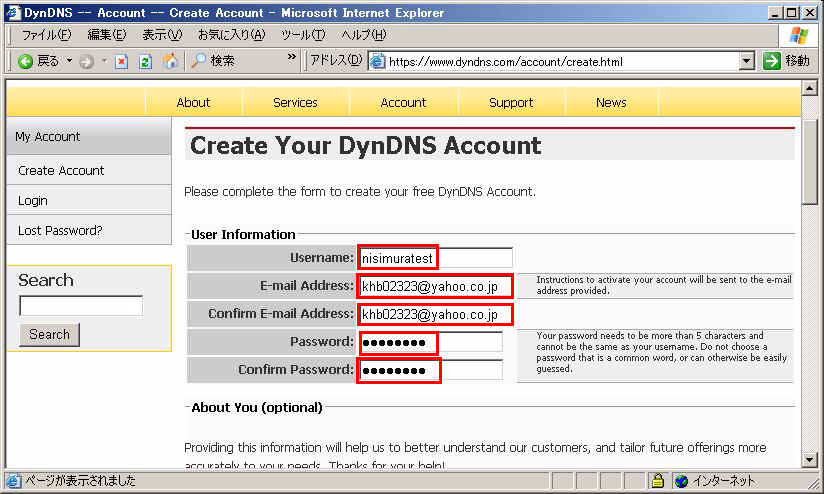
Task: Click the 'About You (optional)' section label
Action: tap(256, 407)
